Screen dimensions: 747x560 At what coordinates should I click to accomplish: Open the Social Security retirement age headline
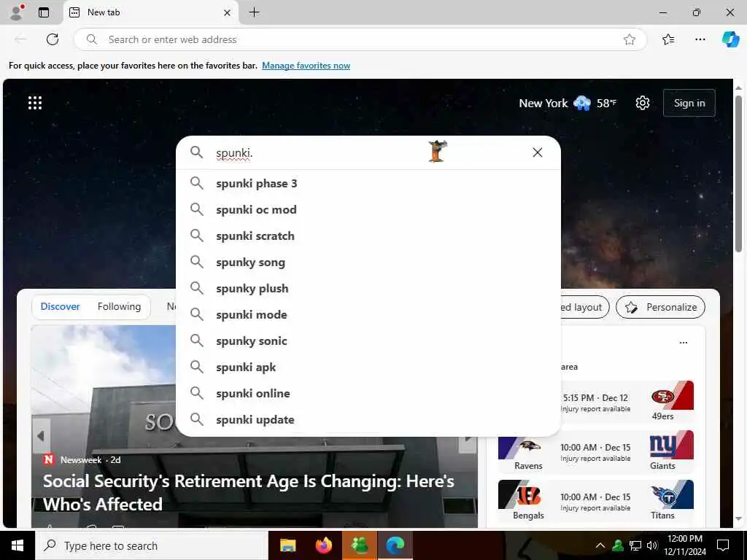[249, 492]
